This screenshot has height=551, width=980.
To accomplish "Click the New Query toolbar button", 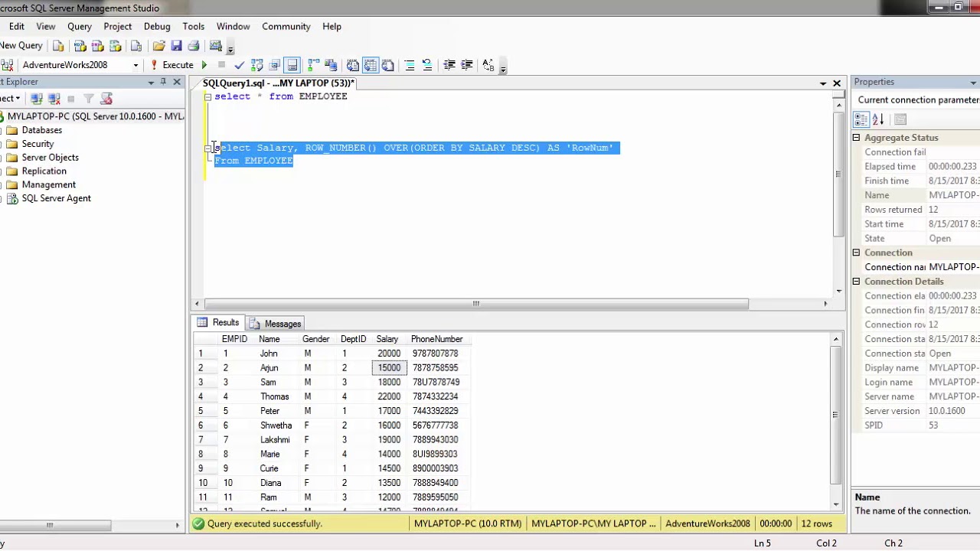I will (x=21, y=45).
